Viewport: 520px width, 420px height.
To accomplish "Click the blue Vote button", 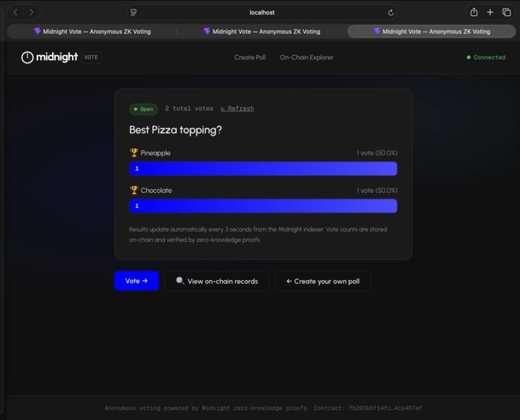I will click(x=136, y=281).
